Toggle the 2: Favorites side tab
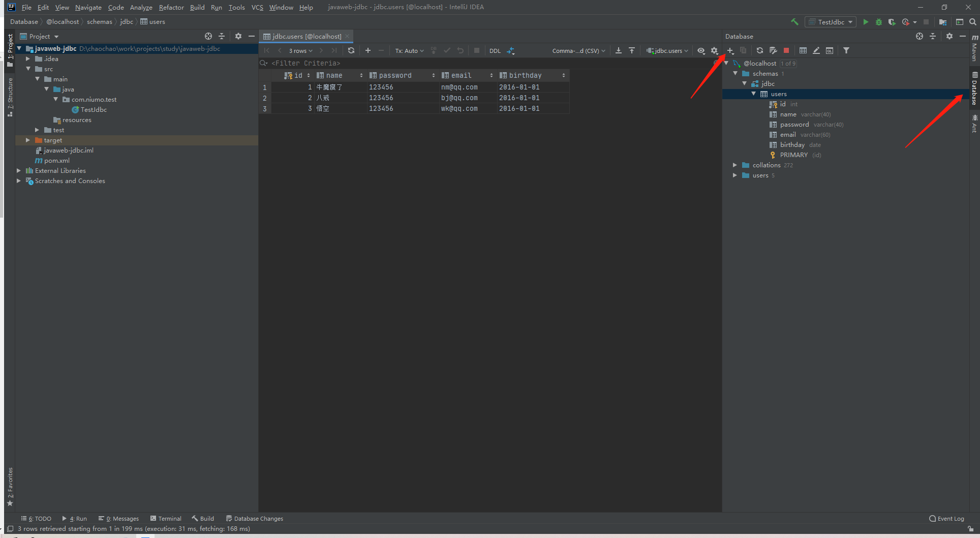The height and width of the screenshot is (538, 980). tap(10, 487)
